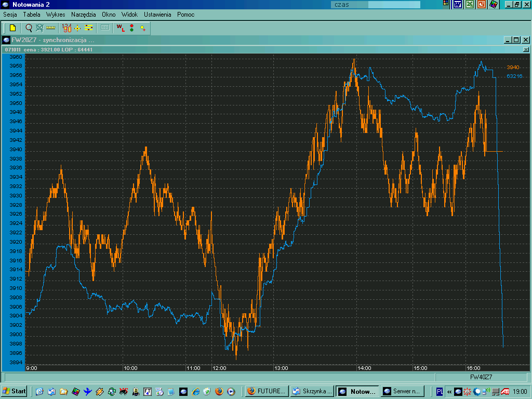Click the blue 63216 LOP label
The image size is (532, 399).
point(514,76)
